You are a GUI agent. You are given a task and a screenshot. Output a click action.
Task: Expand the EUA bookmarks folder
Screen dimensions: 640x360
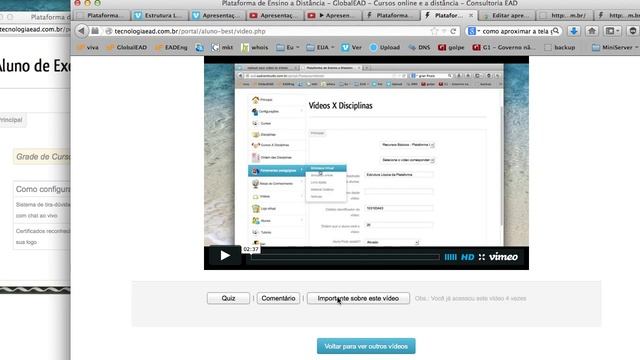[x=320, y=47]
